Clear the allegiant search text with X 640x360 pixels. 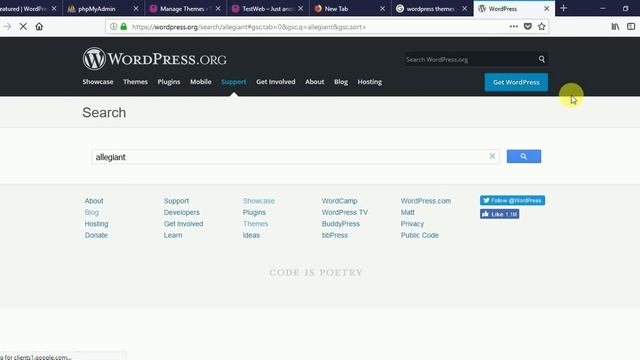pos(492,156)
